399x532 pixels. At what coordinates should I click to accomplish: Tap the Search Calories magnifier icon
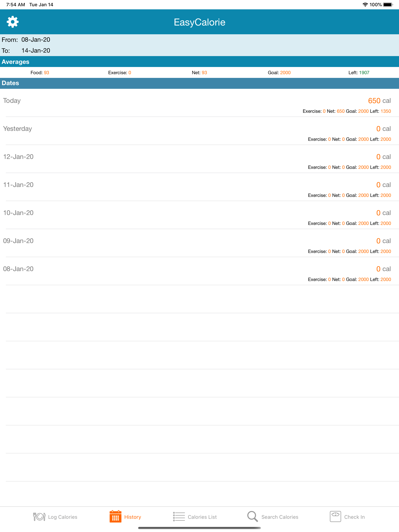(x=252, y=516)
